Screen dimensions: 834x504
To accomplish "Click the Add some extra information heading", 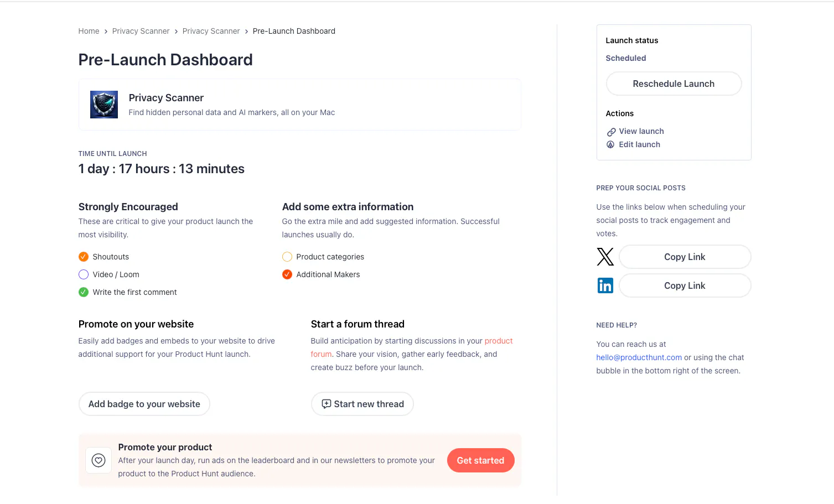I will point(348,207).
